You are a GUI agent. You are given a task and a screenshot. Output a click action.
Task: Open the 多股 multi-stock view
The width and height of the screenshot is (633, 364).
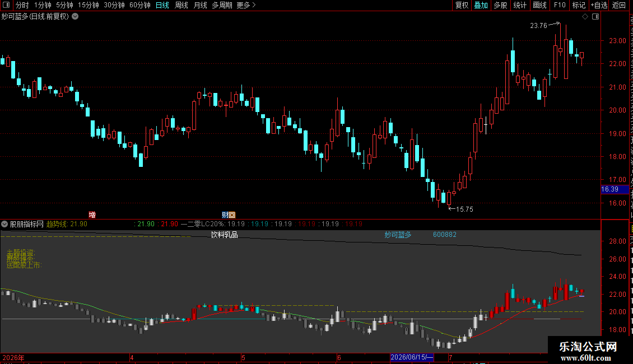pos(500,5)
